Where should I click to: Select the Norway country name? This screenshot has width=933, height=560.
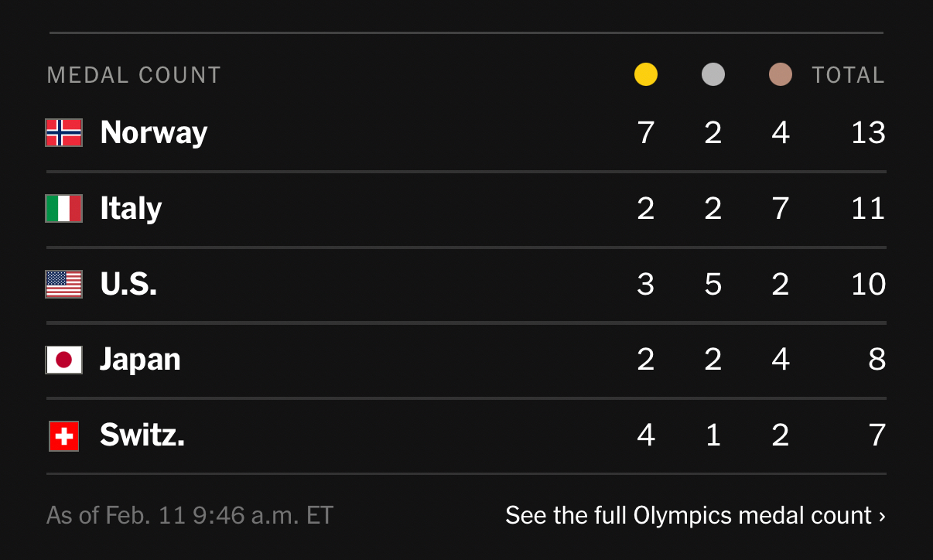click(154, 132)
